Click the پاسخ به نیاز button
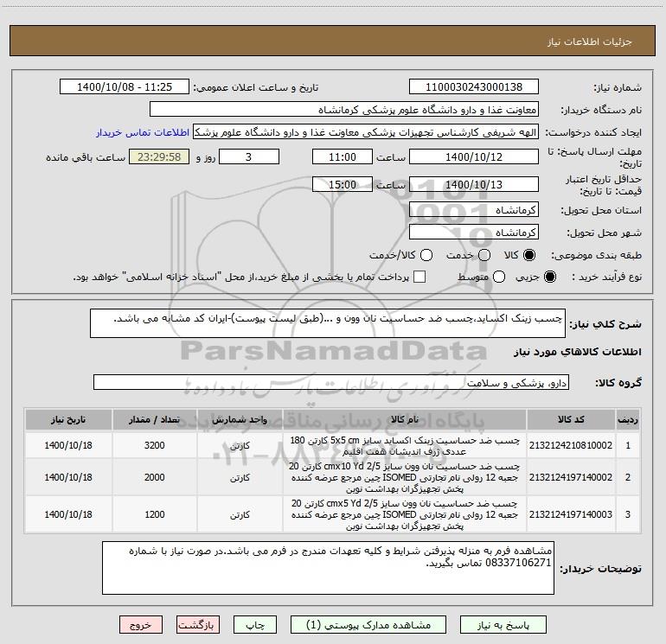This screenshot has height=644, width=666. tap(503, 625)
